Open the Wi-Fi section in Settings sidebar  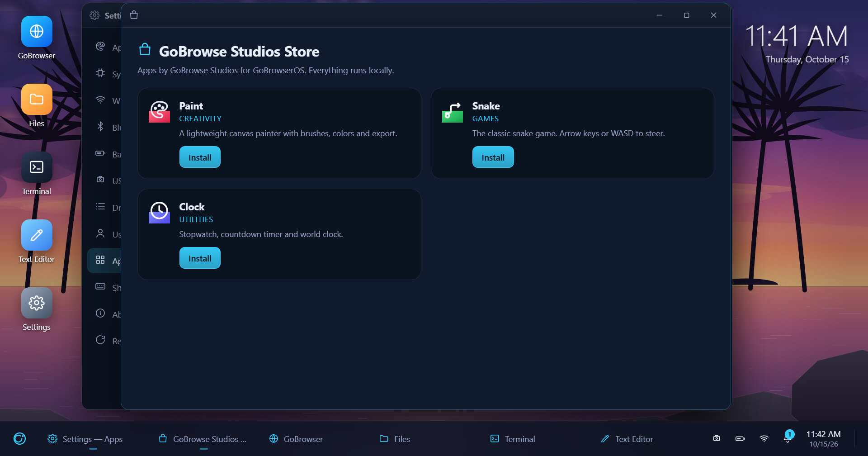click(x=104, y=100)
